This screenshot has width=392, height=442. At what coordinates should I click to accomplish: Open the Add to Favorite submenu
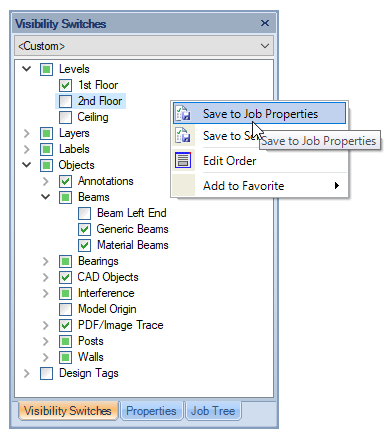259,186
